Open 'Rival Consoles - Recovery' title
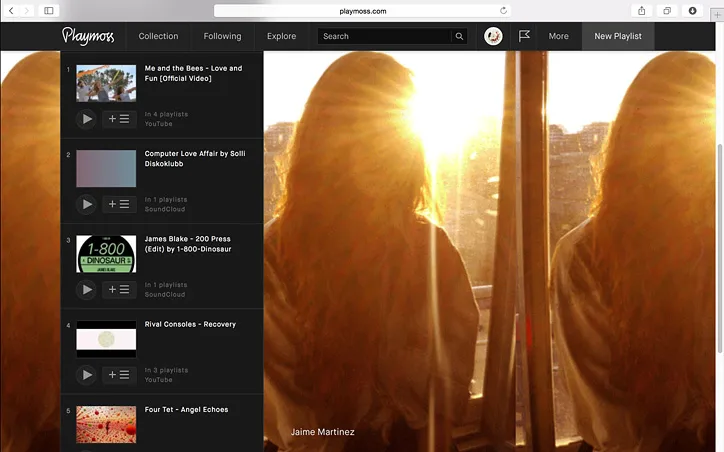Screen dimensions: 724x452 point(190,324)
